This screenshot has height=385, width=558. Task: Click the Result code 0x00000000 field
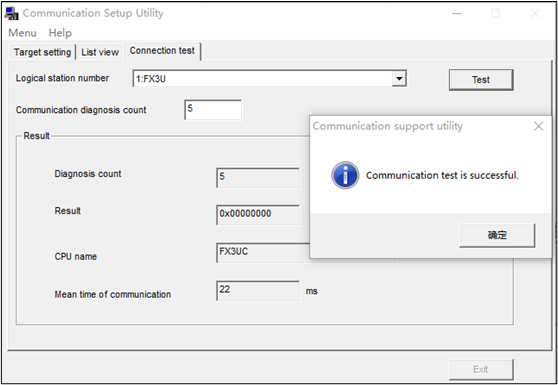tap(258, 215)
